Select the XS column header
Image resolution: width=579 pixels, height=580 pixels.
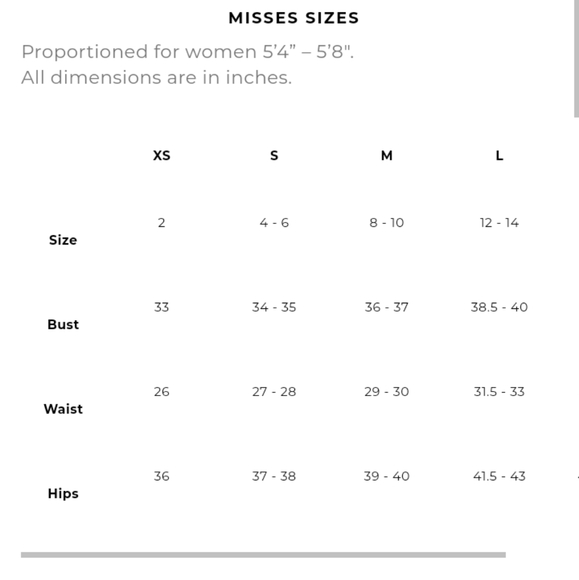(162, 155)
